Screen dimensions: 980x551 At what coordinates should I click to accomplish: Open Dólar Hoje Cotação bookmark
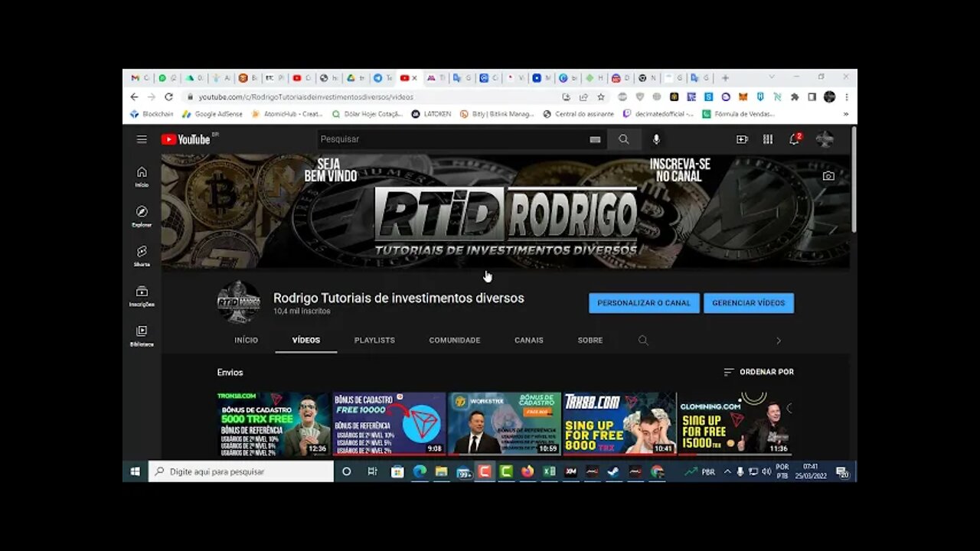pyautogui.click(x=367, y=114)
